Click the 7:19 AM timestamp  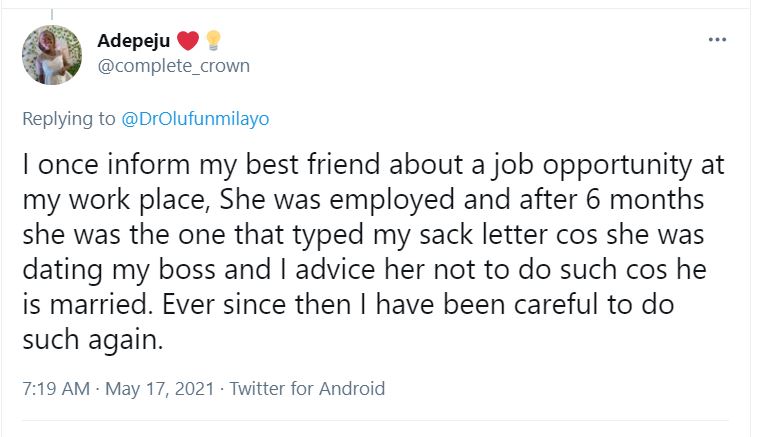pyautogui.click(x=54, y=389)
